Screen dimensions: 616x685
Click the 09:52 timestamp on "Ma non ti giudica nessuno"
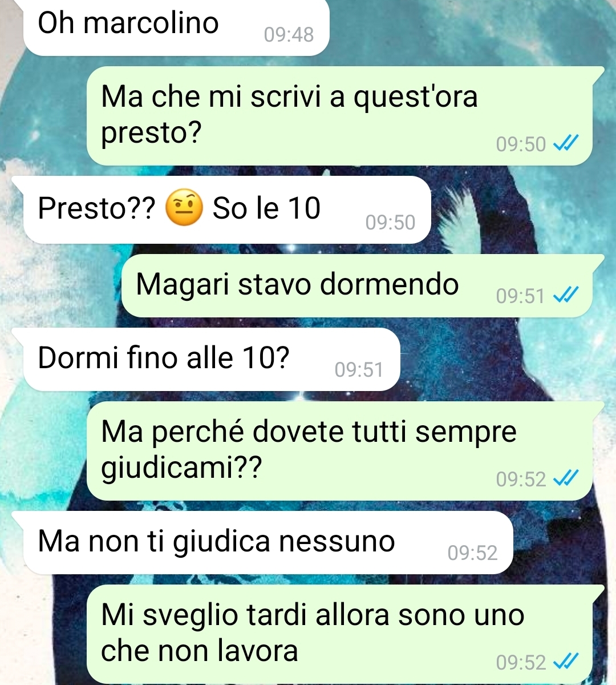point(472,553)
